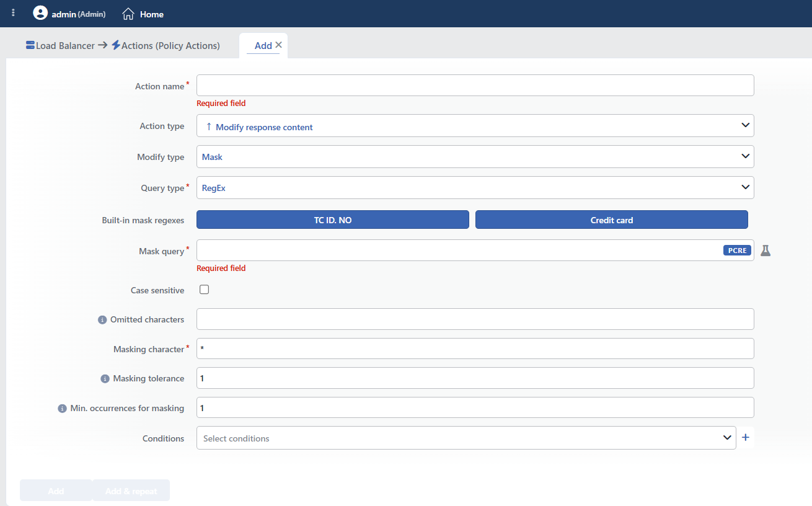The image size is (812, 506).
Task: Click the Masking character input field
Action: pyautogui.click(x=475, y=348)
